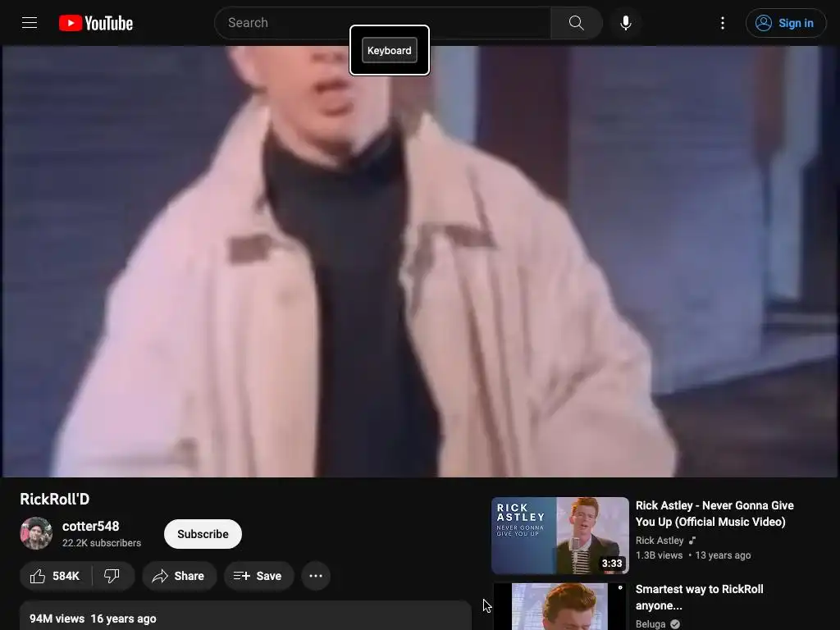Save the video to a playlist
This screenshot has height=630, width=840.
click(258, 576)
